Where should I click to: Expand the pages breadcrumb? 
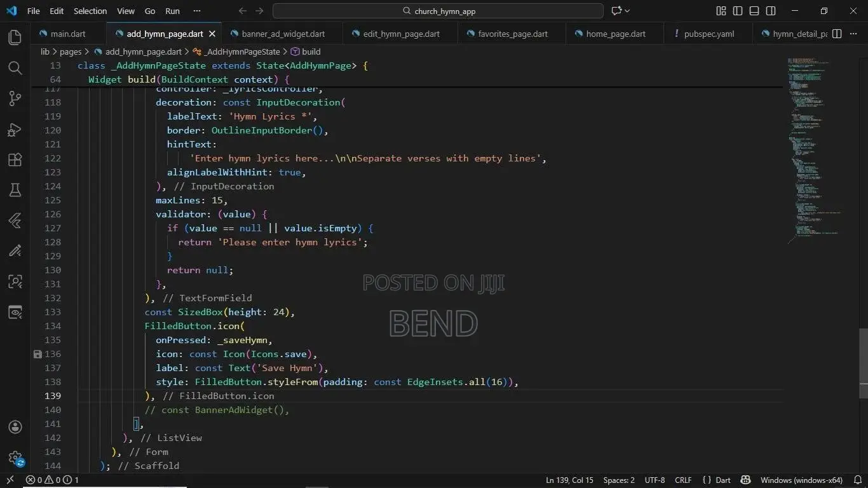71,51
